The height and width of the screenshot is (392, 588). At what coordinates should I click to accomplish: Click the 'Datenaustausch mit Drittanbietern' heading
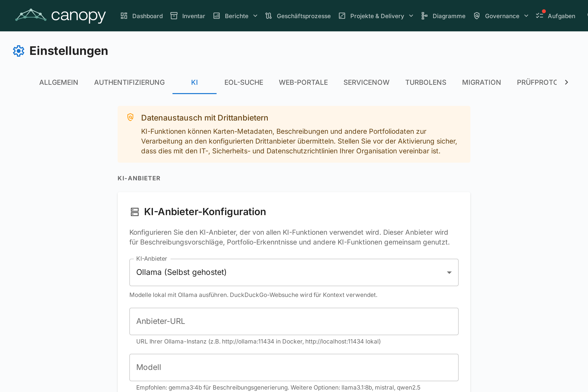coord(205,118)
